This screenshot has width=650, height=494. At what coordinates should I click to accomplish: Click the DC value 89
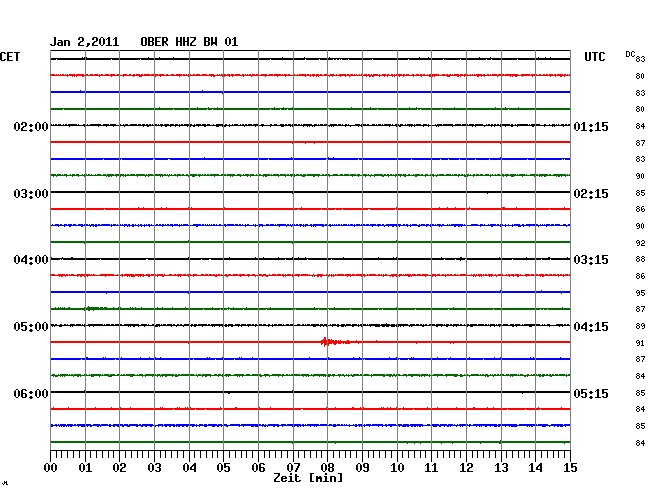[640, 326]
